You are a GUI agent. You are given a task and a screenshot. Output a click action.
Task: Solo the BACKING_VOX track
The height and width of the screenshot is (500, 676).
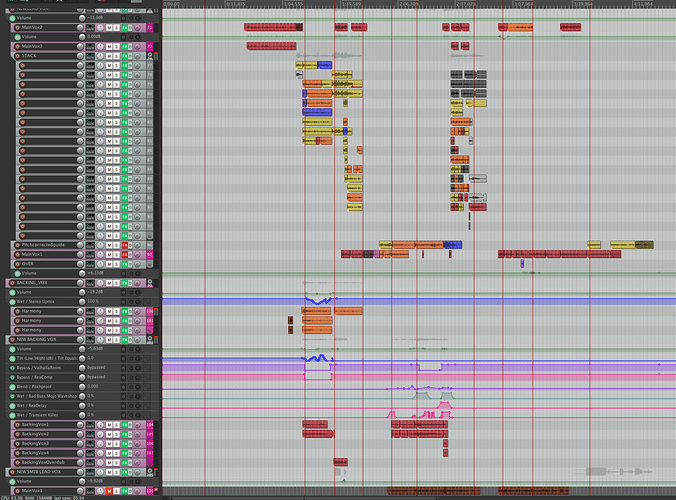coord(116,283)
